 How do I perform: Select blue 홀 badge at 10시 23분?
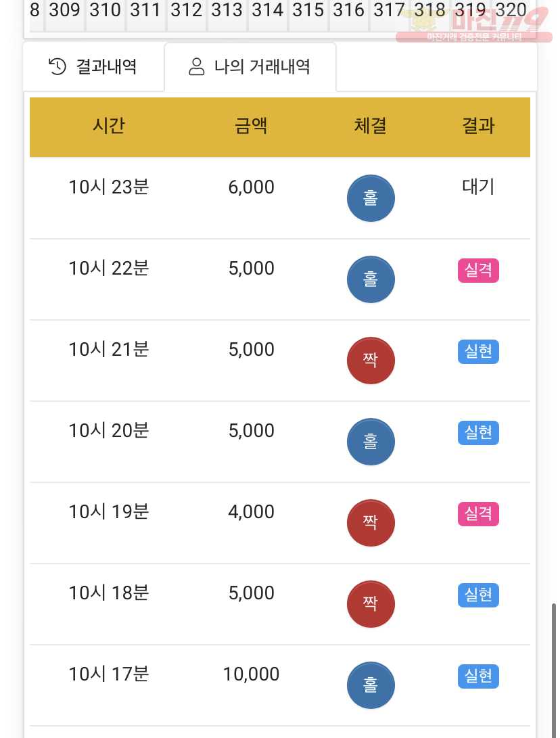point(371,198)
